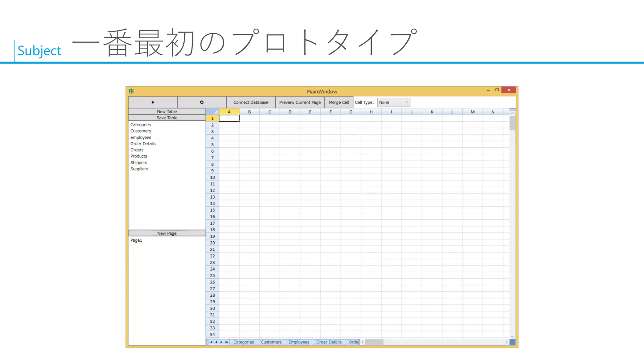Click the play arrow toolbar button

click(x=153, y=102)
